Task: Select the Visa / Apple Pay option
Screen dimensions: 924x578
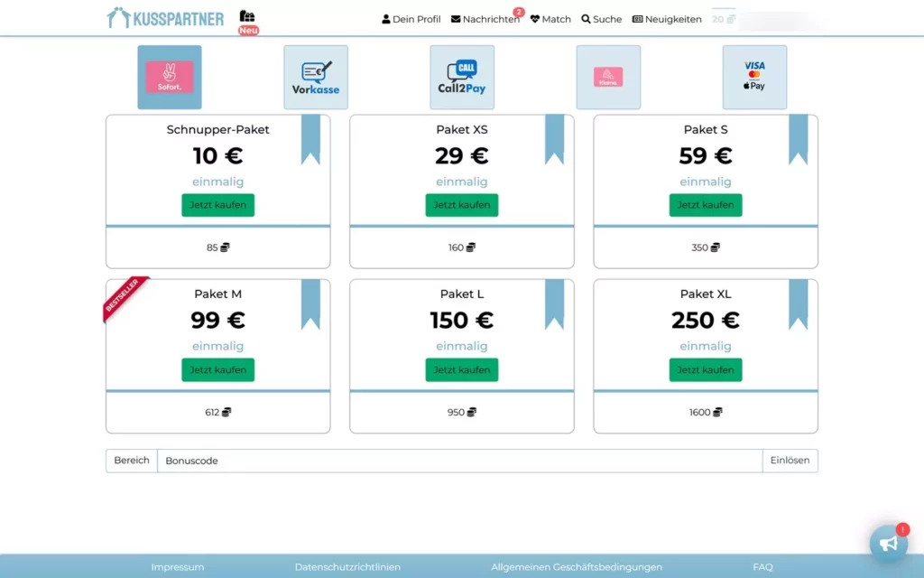Action: coord(754,77)
